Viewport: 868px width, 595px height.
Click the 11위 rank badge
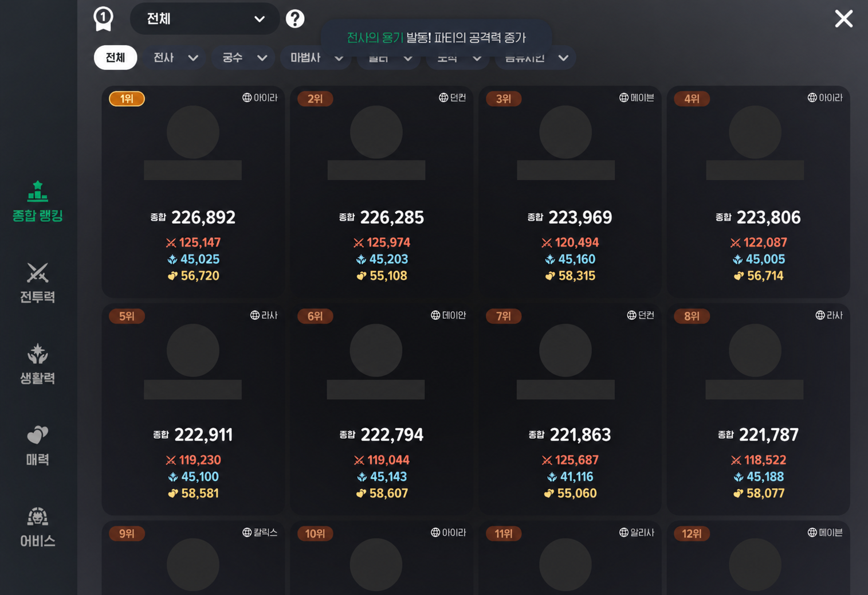click(x=504, y=534)
